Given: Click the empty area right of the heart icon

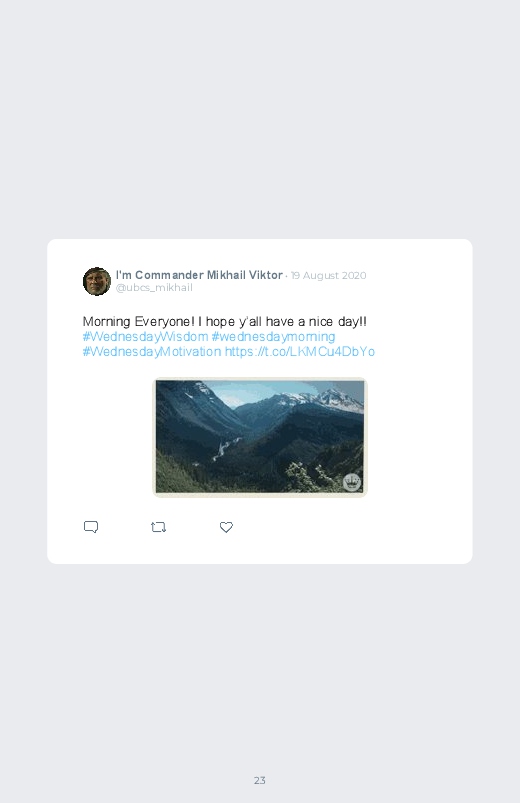Looking at the screenshot, I should point(348,527).
